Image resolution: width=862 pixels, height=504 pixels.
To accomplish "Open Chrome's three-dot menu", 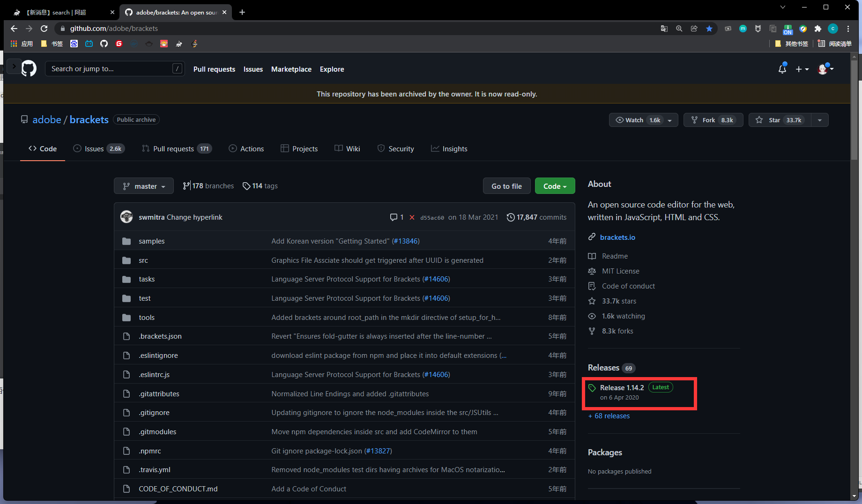I will 848,29.
